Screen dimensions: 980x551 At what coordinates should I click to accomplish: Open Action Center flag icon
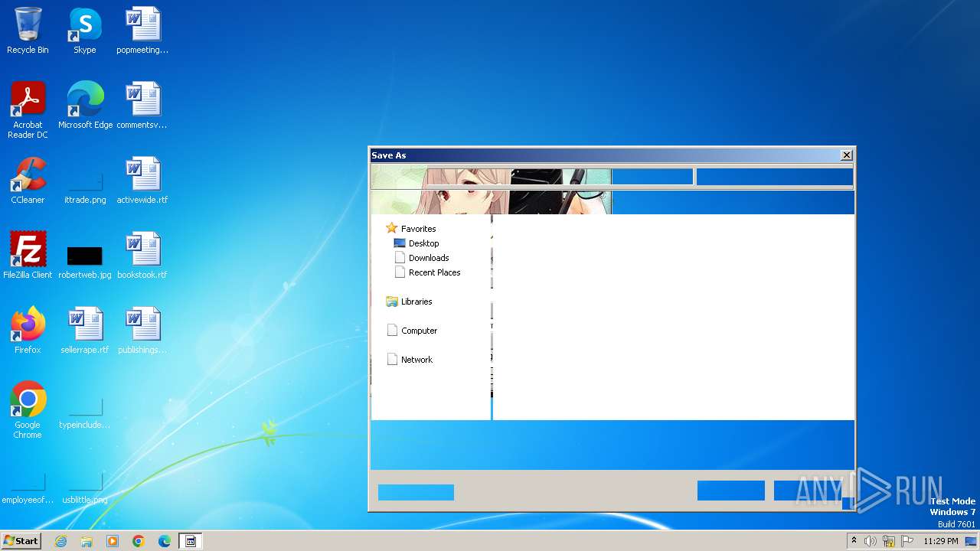pos(907,541)
